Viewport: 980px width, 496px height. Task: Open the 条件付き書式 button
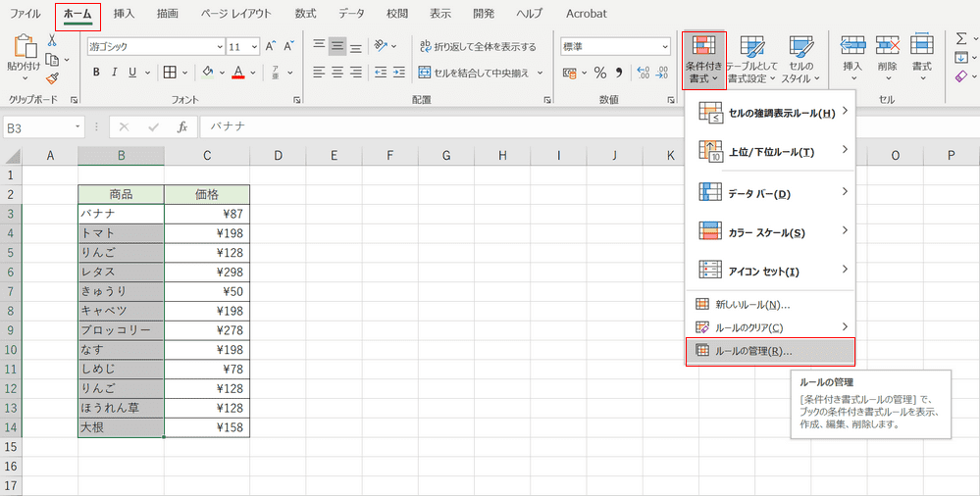704,61
